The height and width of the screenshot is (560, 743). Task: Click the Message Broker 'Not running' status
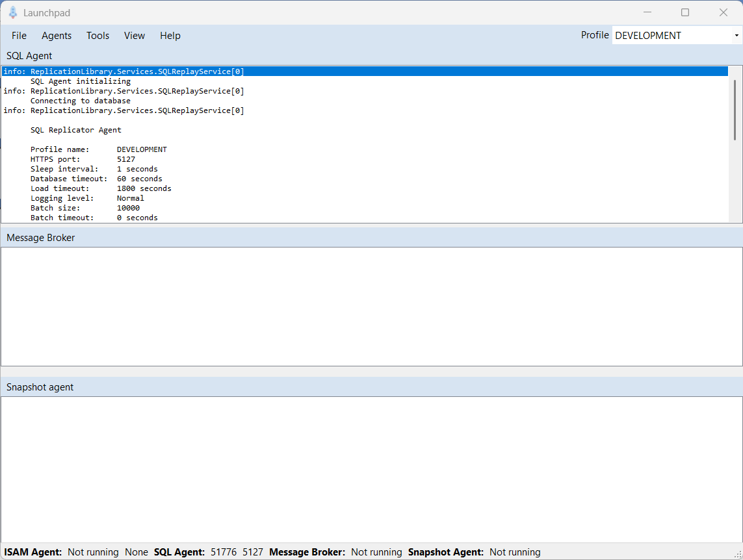coord(376,552)
